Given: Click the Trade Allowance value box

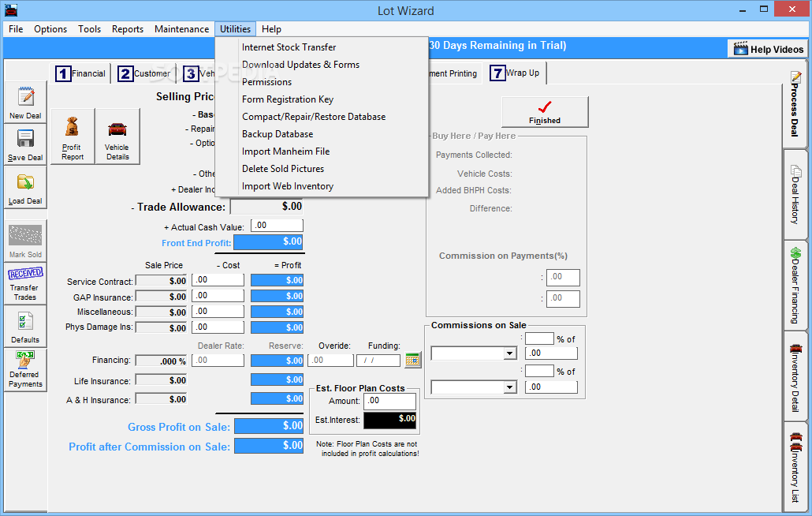Looking at the screenshot, I should pos(267,206).
